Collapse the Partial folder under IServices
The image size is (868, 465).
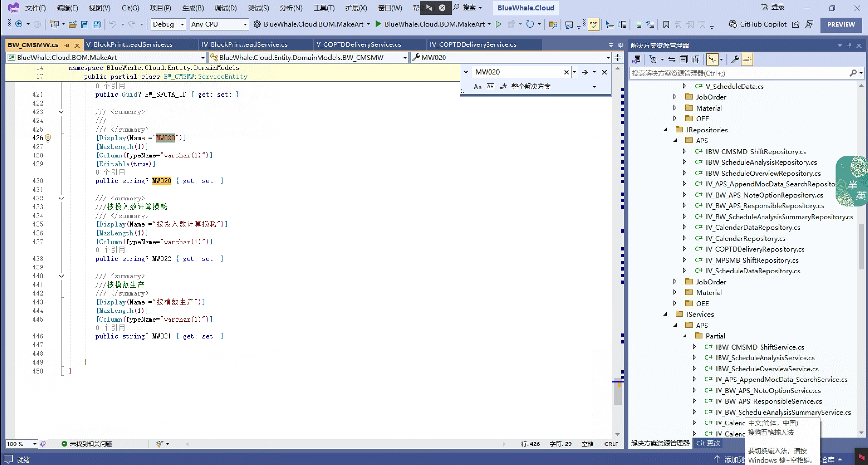[685, 336]
